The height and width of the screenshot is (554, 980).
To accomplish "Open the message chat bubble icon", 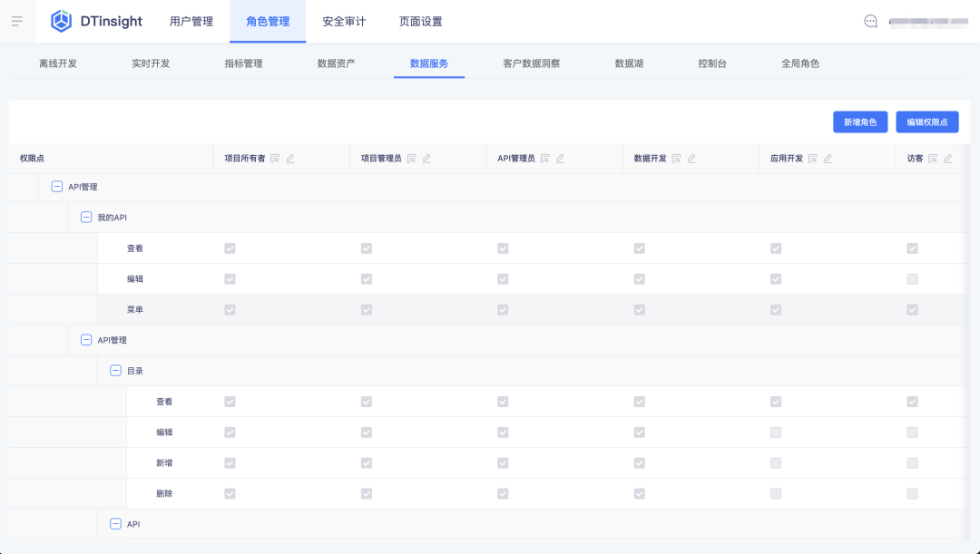I will click(870, 21).
